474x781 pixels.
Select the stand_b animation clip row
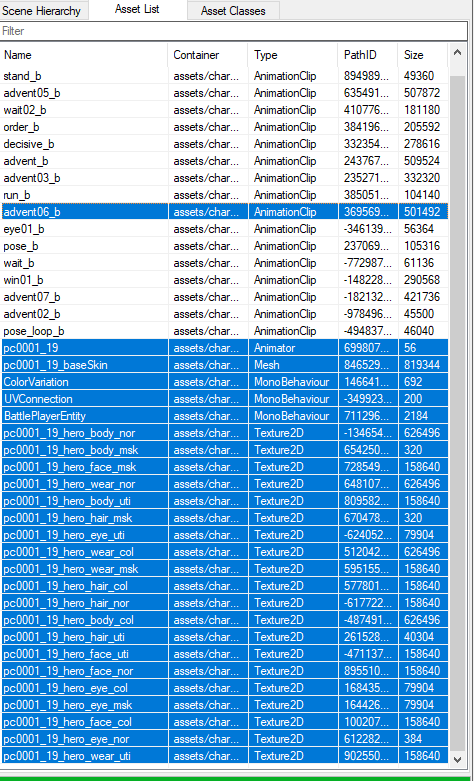click(x=225, y=76)
